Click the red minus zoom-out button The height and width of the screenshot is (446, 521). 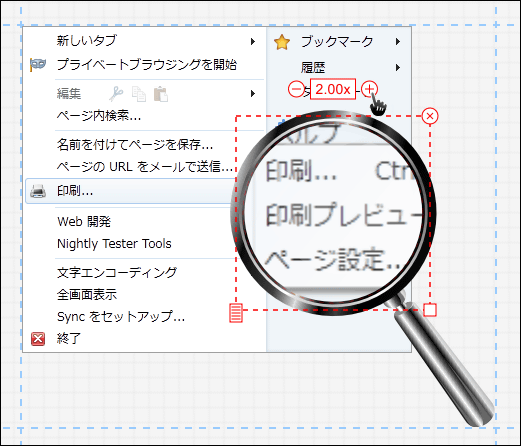tap(296, 89)
